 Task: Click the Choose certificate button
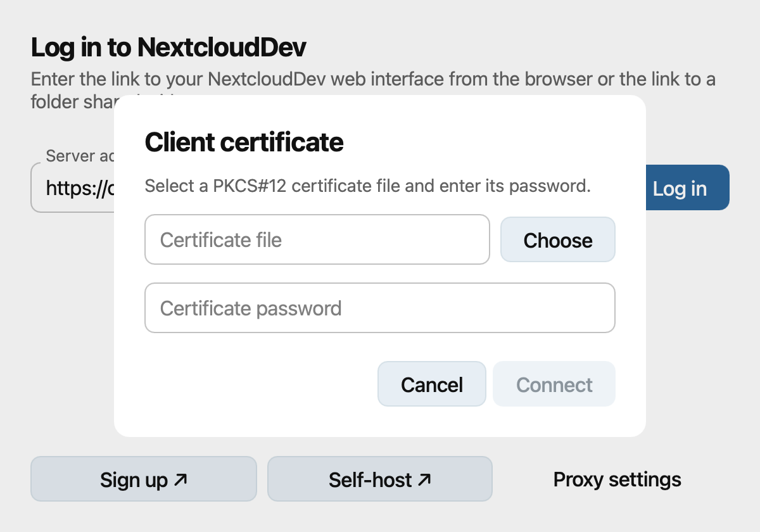point(558,239)
